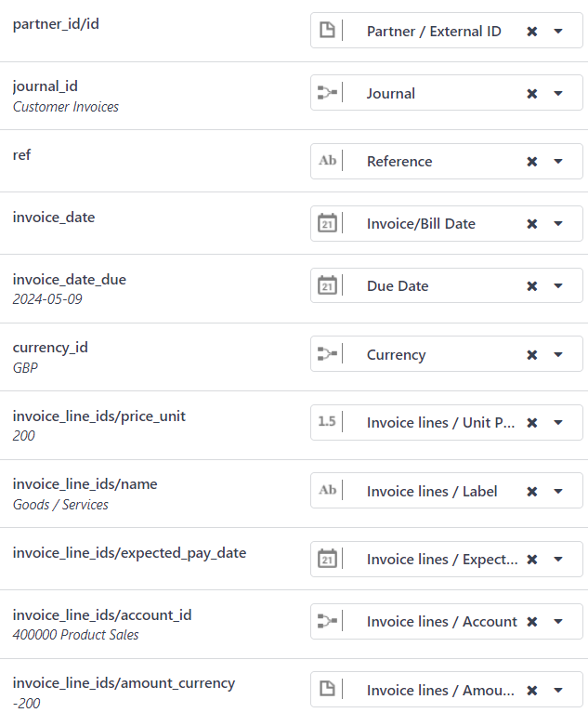Expand the Due Date dropdown arrow

click(558, 286)
